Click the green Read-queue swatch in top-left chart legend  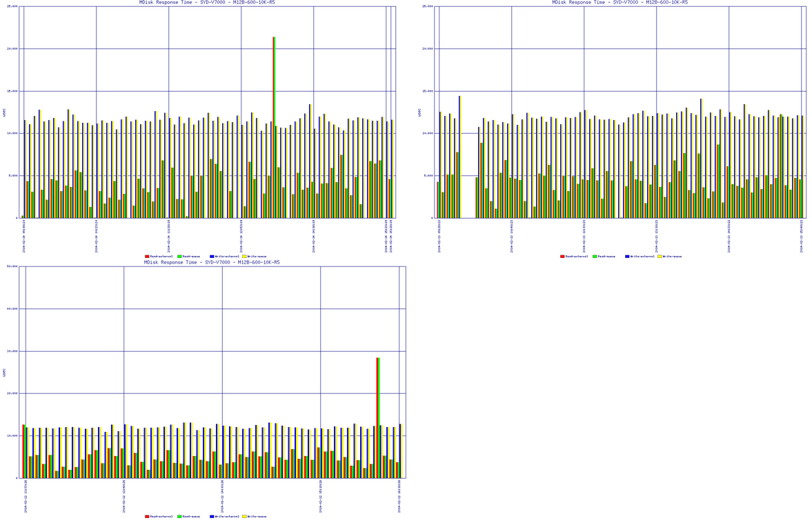pos(179,257)
